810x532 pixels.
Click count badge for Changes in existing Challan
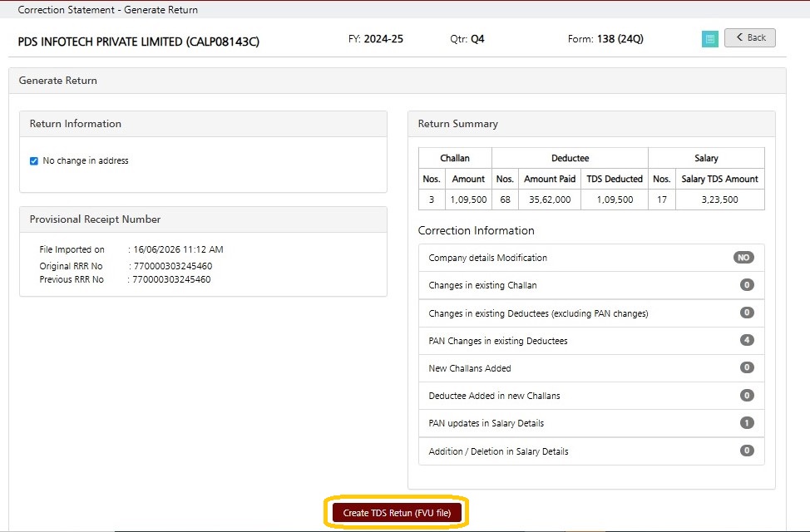[747, 284]
